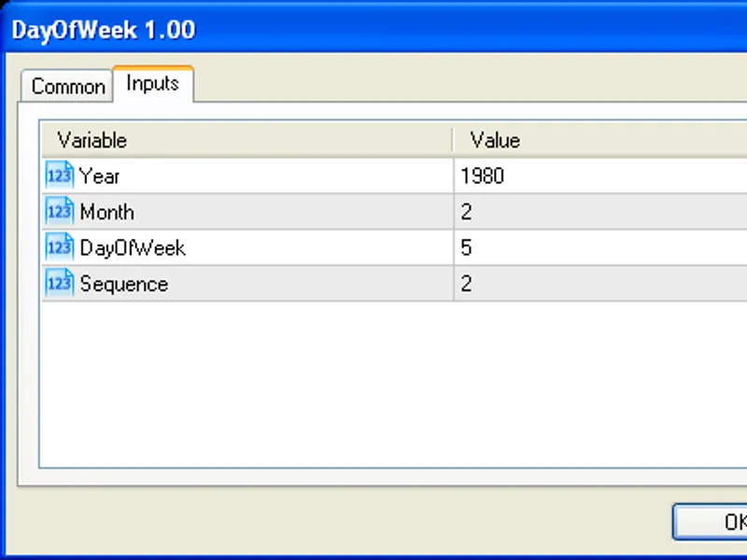747x560 pixels.
Task: Click the integer icon beside Sequence
Action: [60, 284]
